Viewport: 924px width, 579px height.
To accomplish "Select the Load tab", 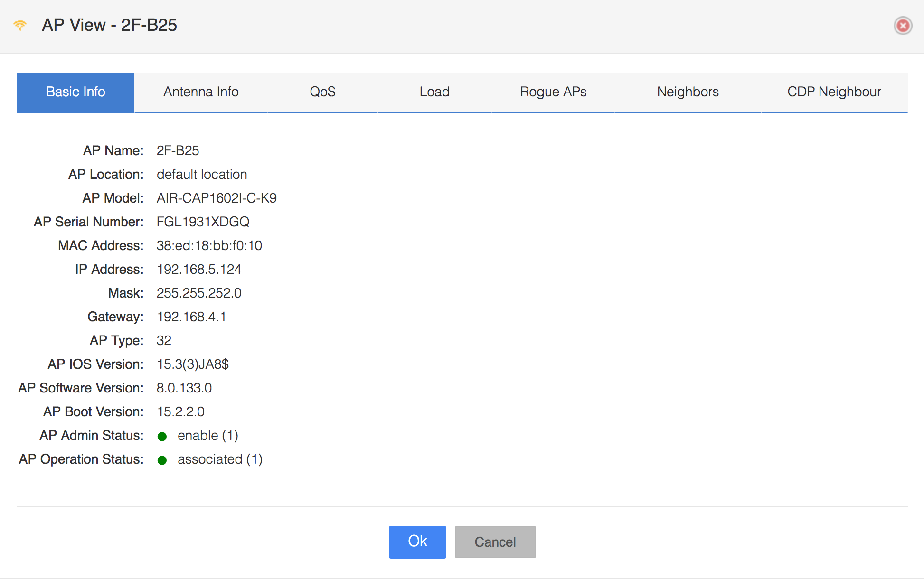I will pyautogui.click(x=434, y=92).
